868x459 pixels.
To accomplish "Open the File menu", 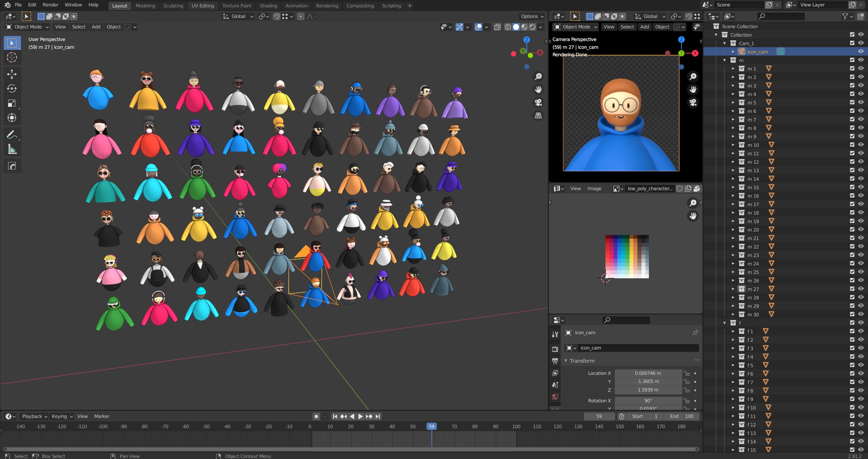I will point(18,5).
